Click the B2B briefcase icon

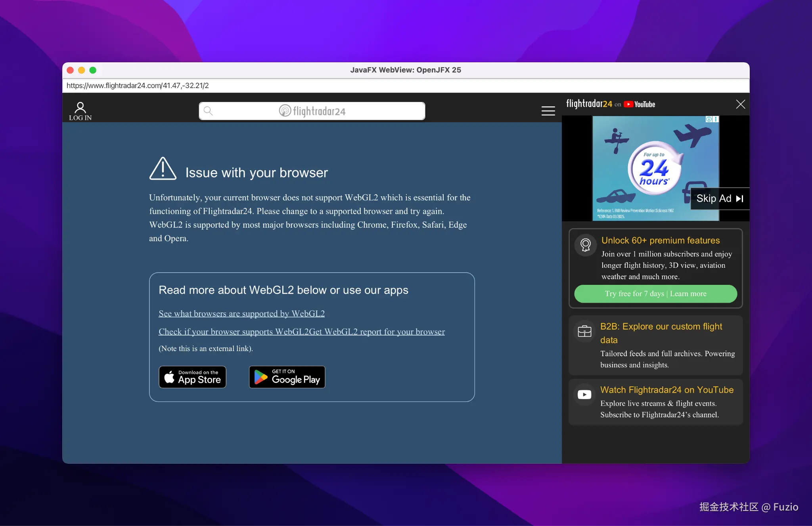584,331
